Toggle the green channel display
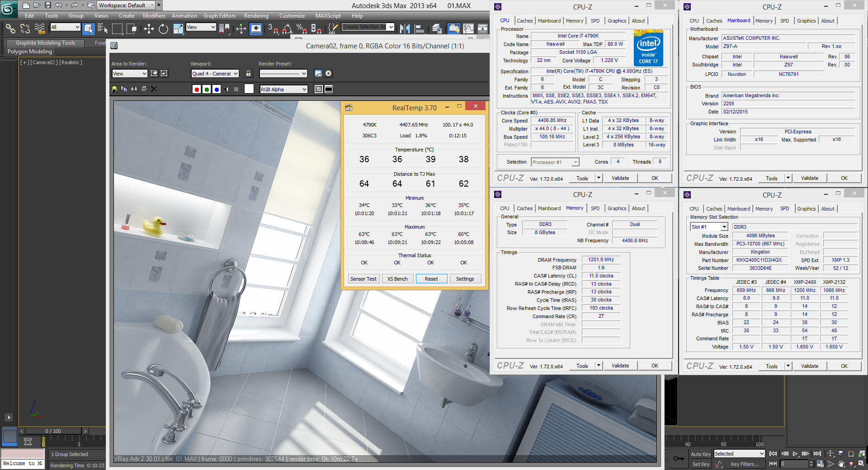This screenshot has height=470, width=868. 207,89
